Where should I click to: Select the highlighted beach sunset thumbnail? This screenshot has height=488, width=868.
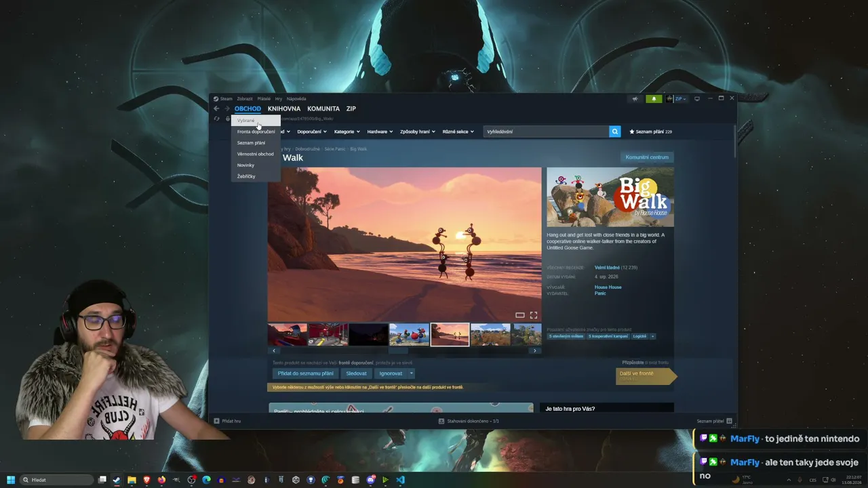450,335
